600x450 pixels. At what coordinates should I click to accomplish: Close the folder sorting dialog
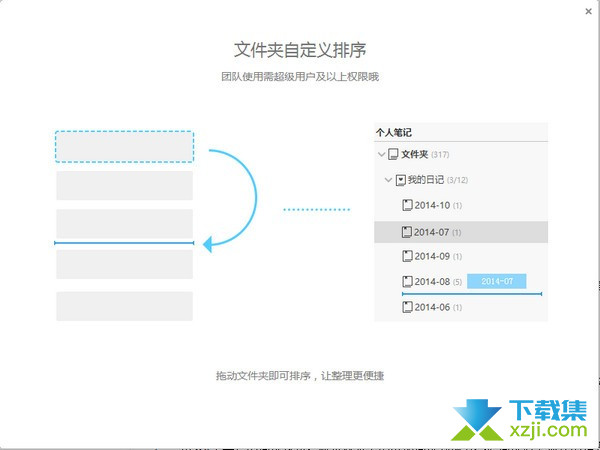587,10
